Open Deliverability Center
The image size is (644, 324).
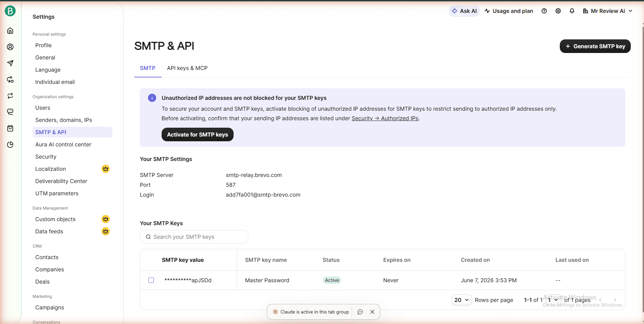[61, 181]
